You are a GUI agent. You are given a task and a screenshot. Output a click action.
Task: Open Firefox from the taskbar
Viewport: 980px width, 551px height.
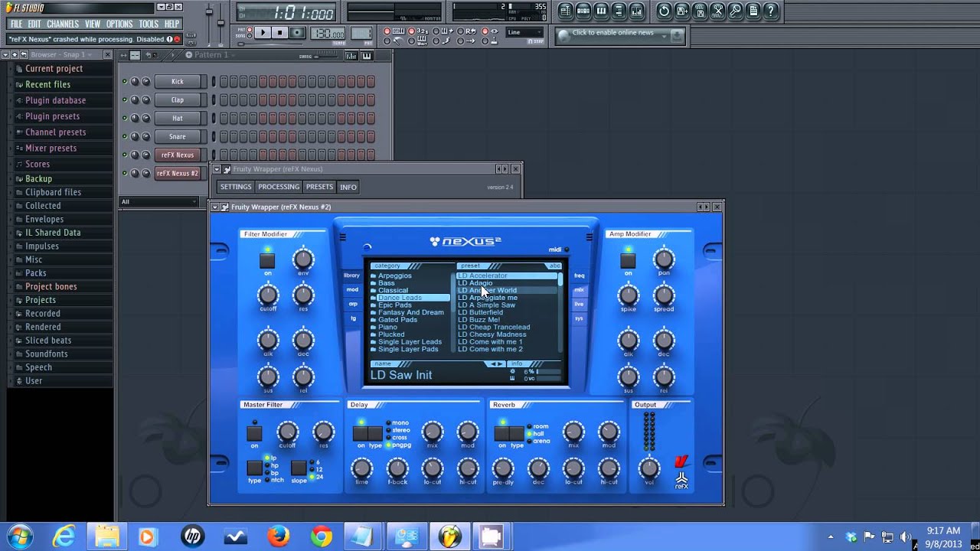[x=279, y=536]
